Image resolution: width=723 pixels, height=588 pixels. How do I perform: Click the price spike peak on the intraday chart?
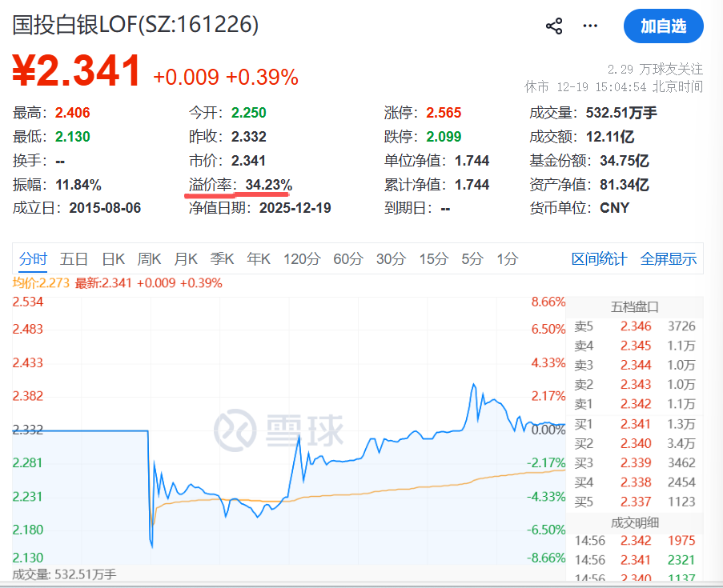(x=473, y=384)
